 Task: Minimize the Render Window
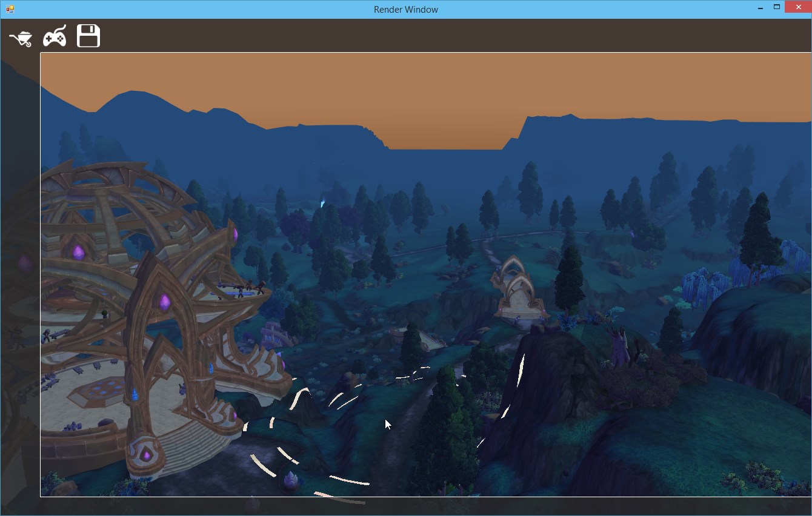760,8
